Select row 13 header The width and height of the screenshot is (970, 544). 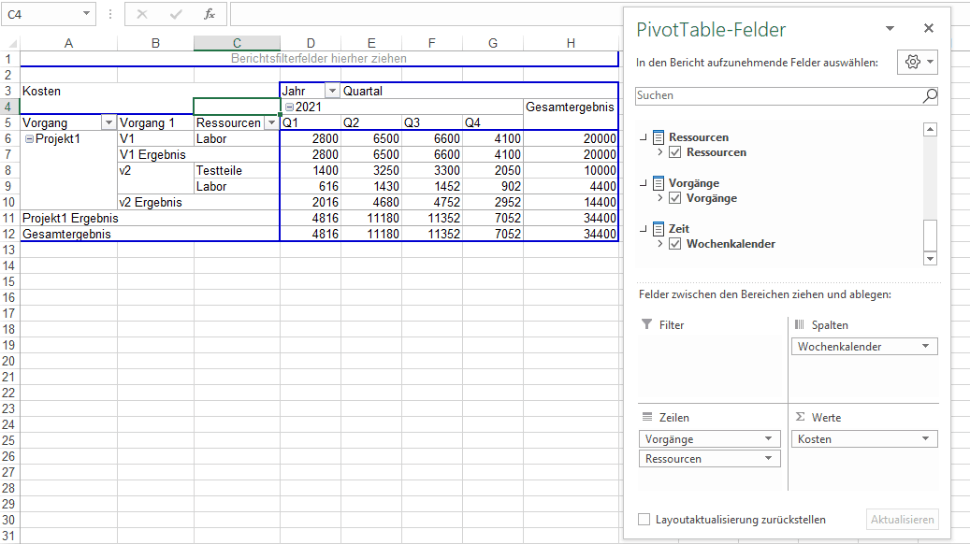click(9, 250)
